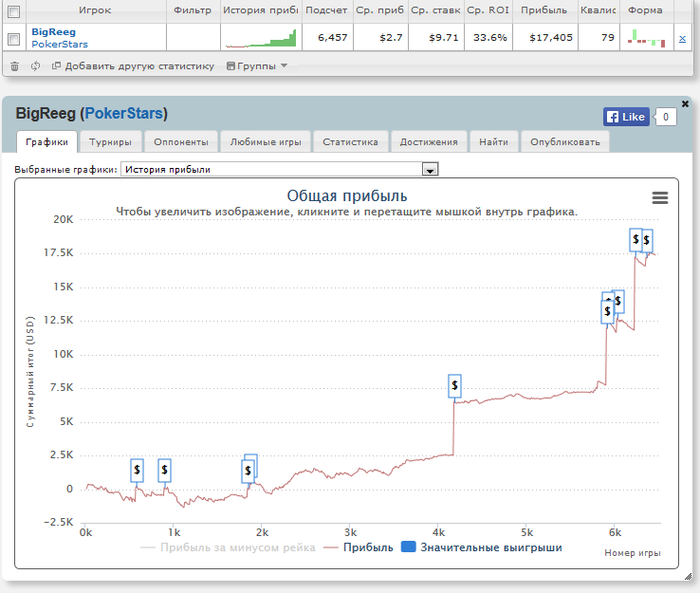Click the second $ marker near 1k

coord(165,470)
